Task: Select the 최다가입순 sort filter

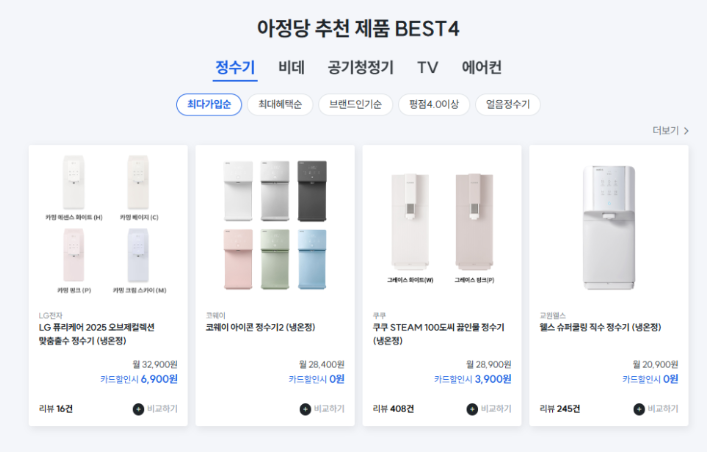Action: pos(209,104)
